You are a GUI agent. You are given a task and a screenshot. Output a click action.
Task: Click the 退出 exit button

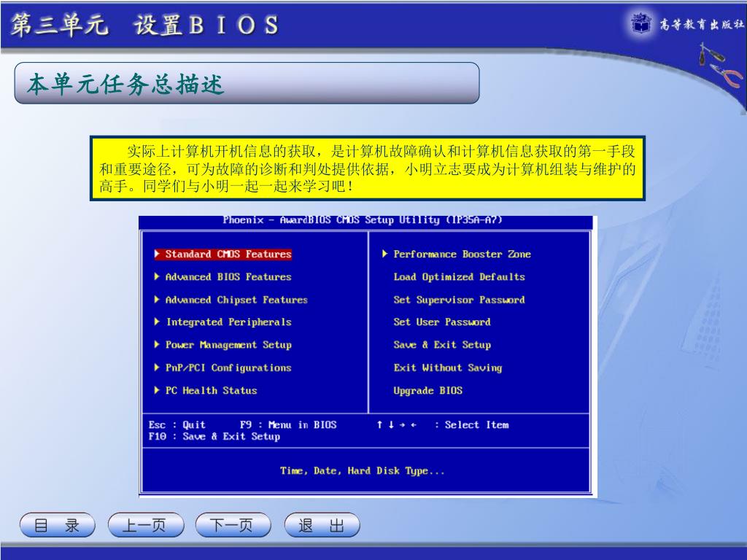click(x=322, y=525)
